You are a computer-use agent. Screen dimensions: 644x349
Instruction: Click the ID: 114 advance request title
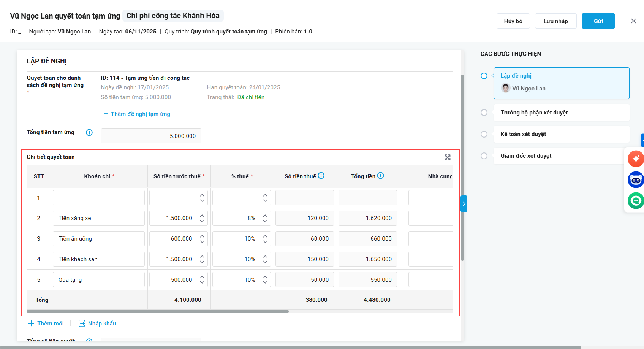(x=145, y=78)
